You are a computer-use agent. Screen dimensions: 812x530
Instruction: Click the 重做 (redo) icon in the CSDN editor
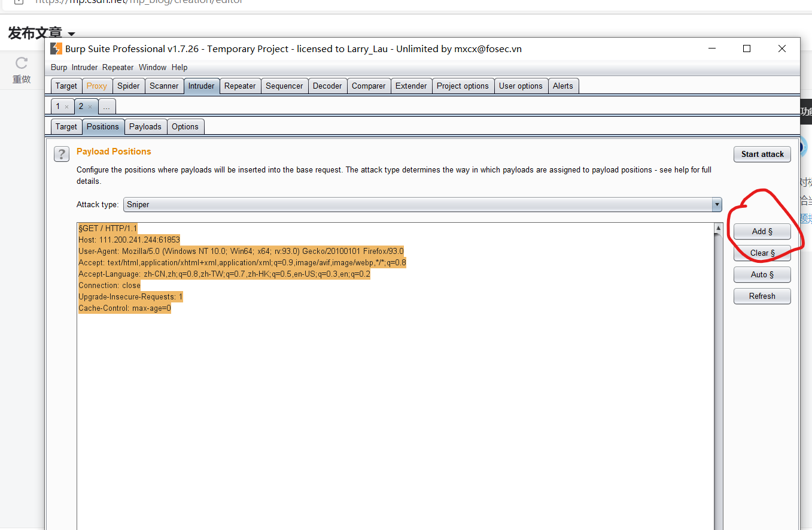tap(22, 63)
